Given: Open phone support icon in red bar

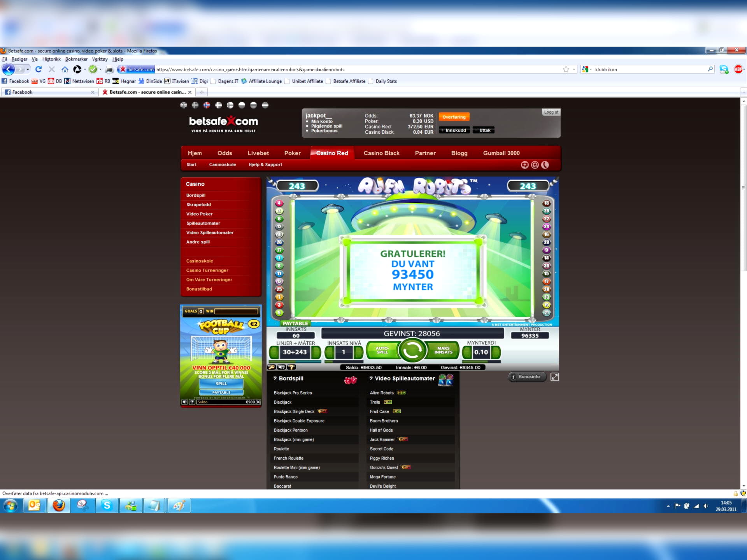Looking at the screenshot, I should coord(545,165).
